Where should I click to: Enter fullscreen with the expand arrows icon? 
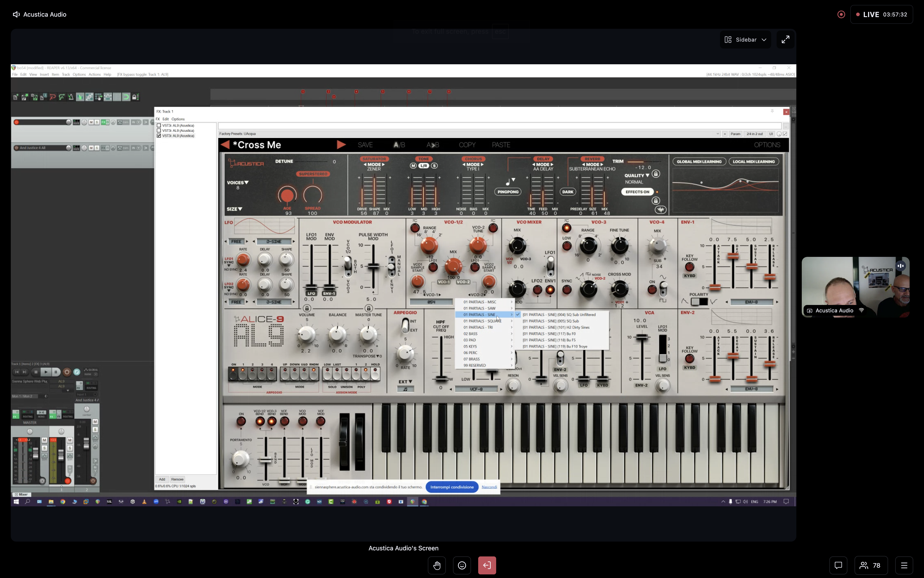(785, 39)
